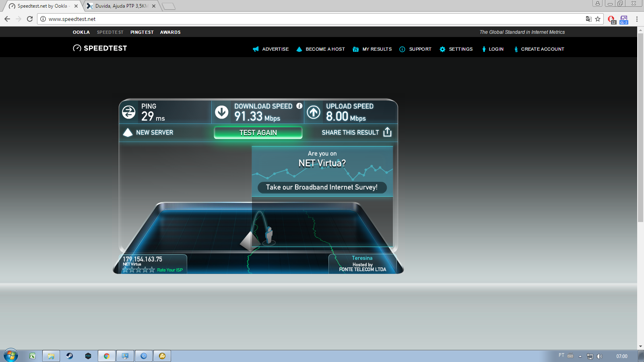
Task: Rate the ISP with the star rating
Action: (x=138, y=269)
